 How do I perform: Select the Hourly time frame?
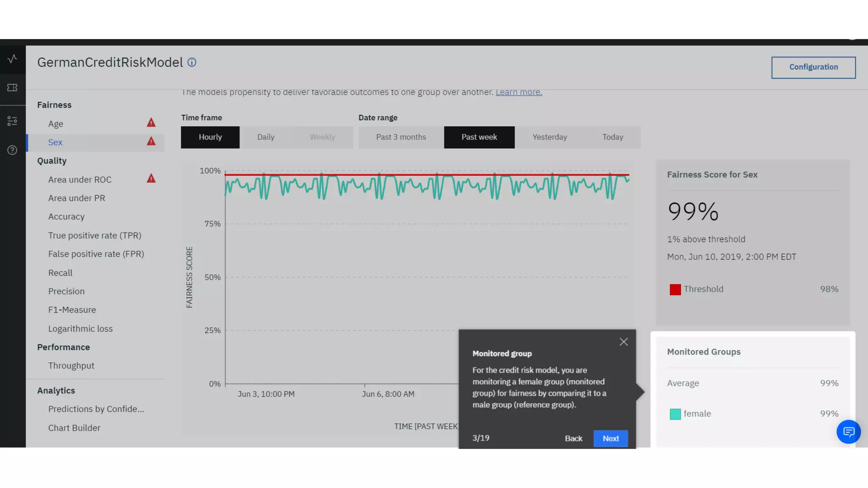tap(210, 137)
